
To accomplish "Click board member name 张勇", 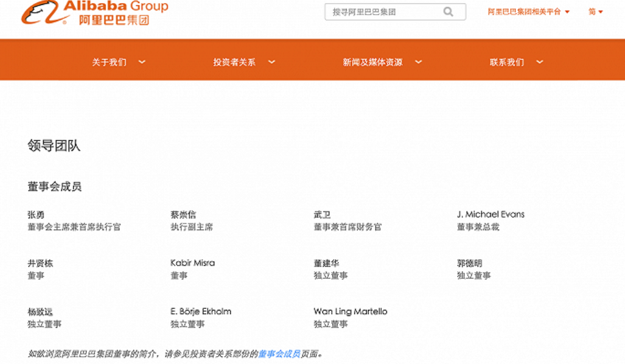I will 36,214.
